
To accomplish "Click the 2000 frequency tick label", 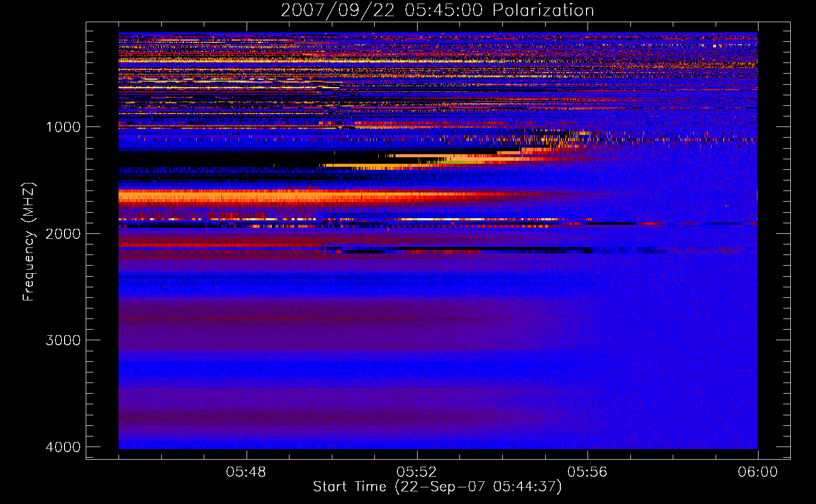I will coord(63,234).
